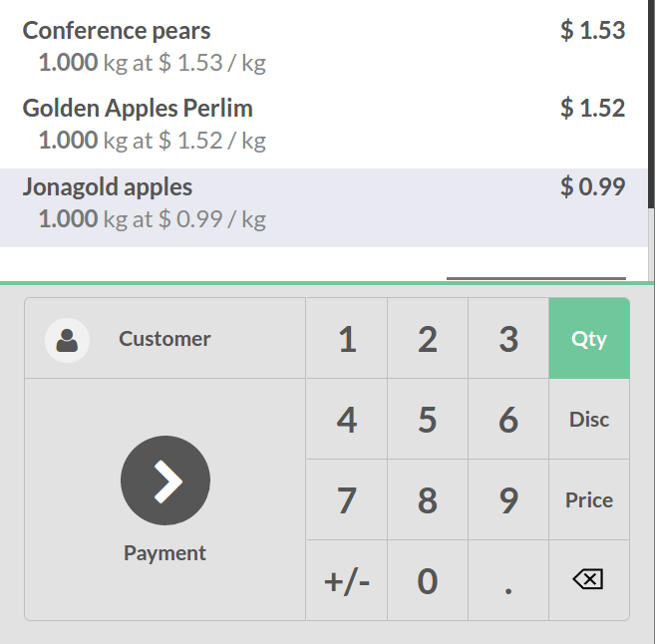
Task: Tap number 5 on the numpad
Action: tap(428, 419)
